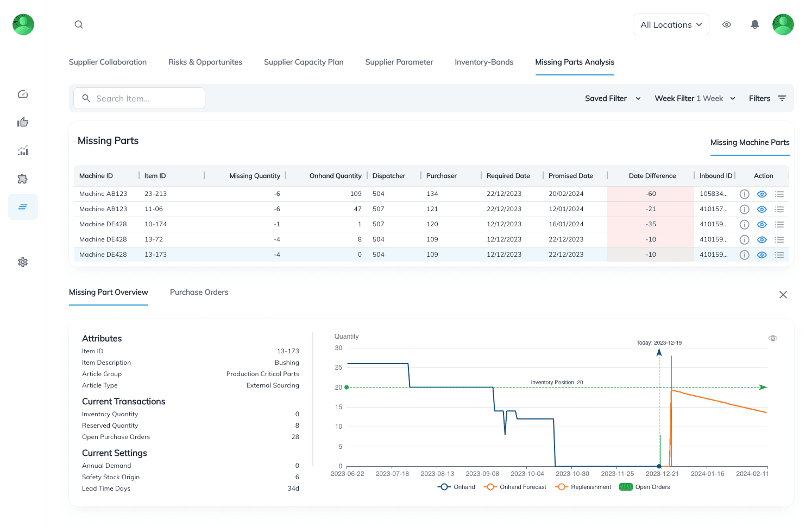Click the search magnifier in top bar
Screen dimensions: 812x527
coord(79,24)
